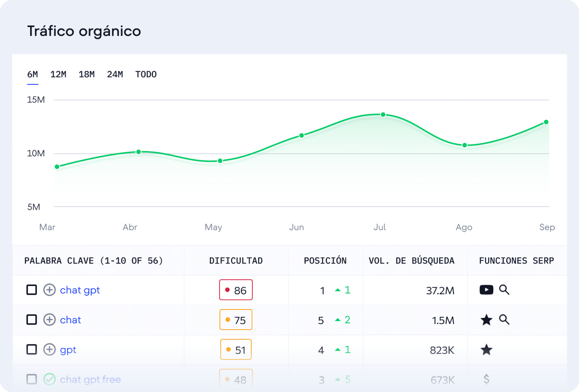The image size is (579, 392).
Task: Add gpt keyword with plus icon
Action: (x=49, y=349)
